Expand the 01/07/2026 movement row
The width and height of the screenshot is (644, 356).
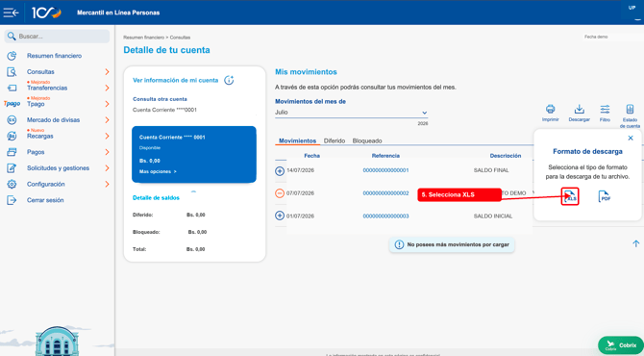pyautogui.click(x=280, y=216)
